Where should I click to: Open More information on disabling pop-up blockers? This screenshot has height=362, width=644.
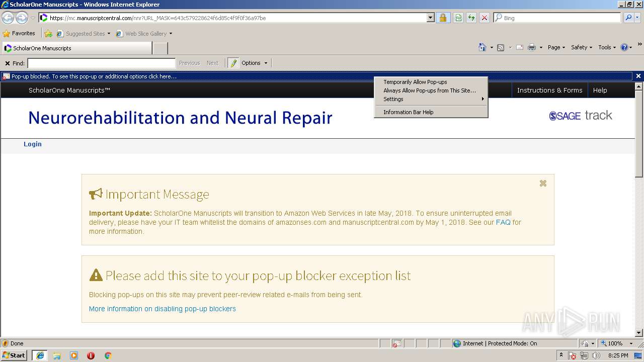click(162, 309)
